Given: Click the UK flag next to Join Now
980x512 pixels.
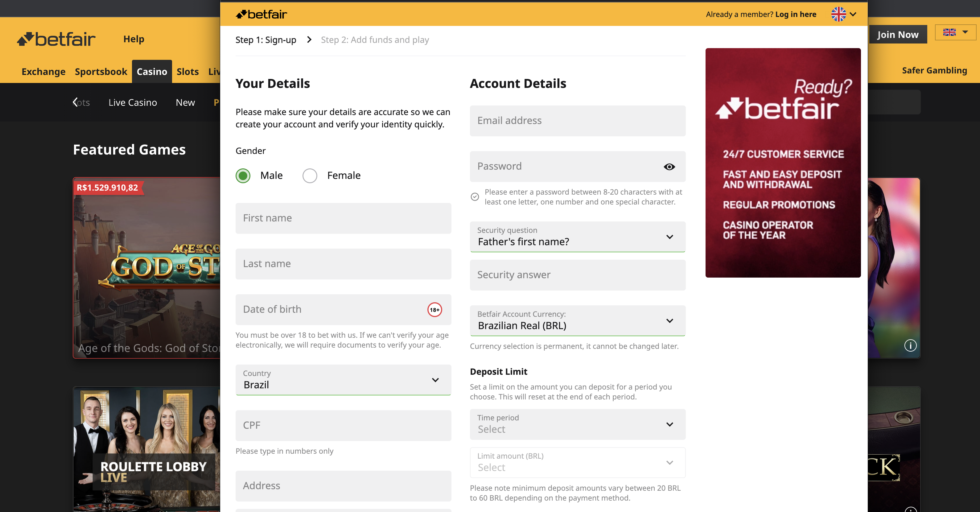Looking at the screenshot, I should click(x=949, y=33).
